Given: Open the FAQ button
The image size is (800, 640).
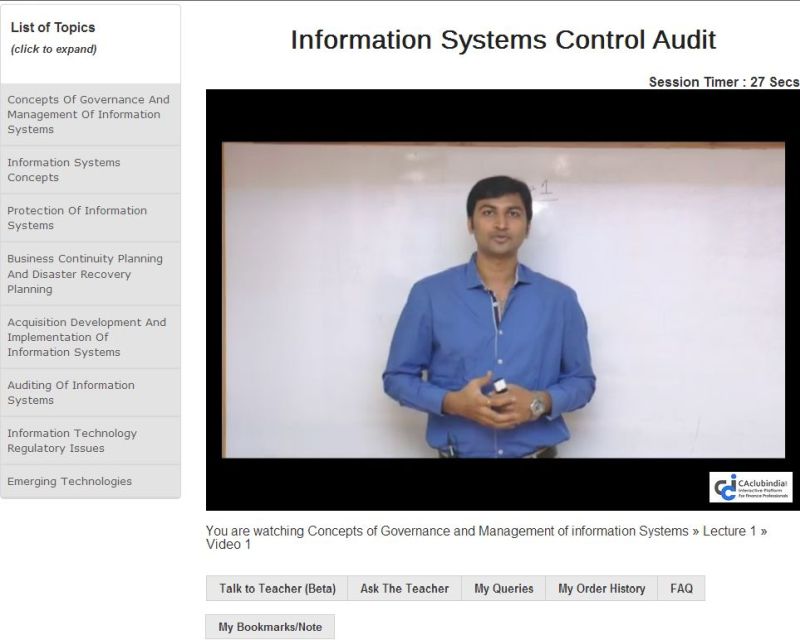Looking at the screenshot, I should (x=681, y=588).
